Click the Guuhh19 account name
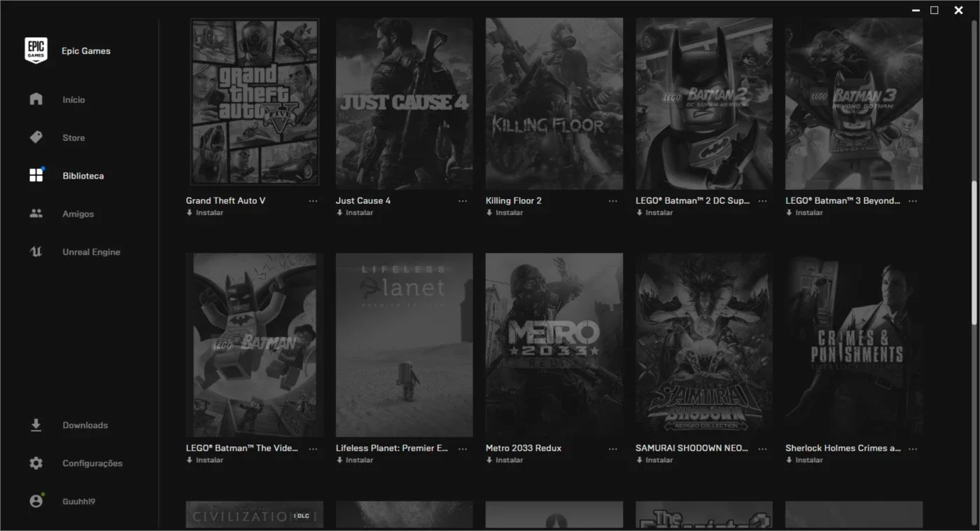980x531 pixels. [78, 502]
